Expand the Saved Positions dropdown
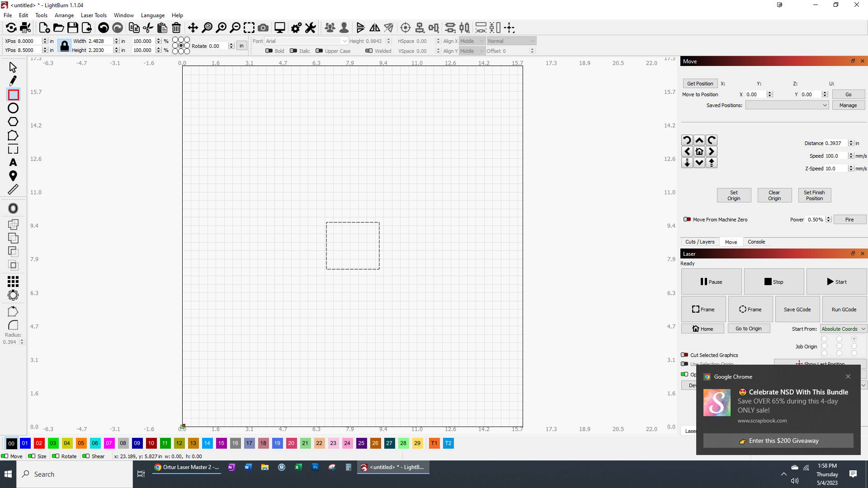868x488 pixels. 825,105
